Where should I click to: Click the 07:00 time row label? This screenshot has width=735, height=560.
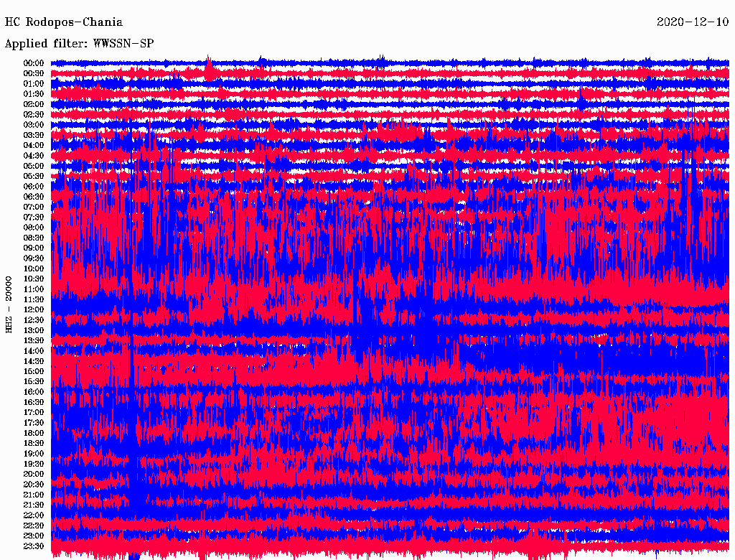coord(34,207)
